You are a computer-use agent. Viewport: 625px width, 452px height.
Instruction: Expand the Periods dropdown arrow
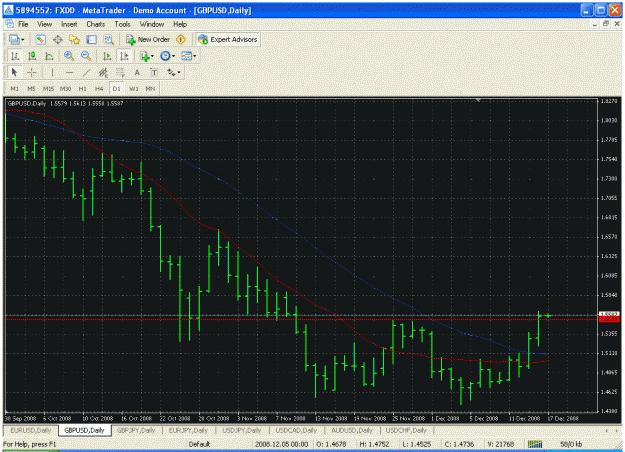[173, 57]
